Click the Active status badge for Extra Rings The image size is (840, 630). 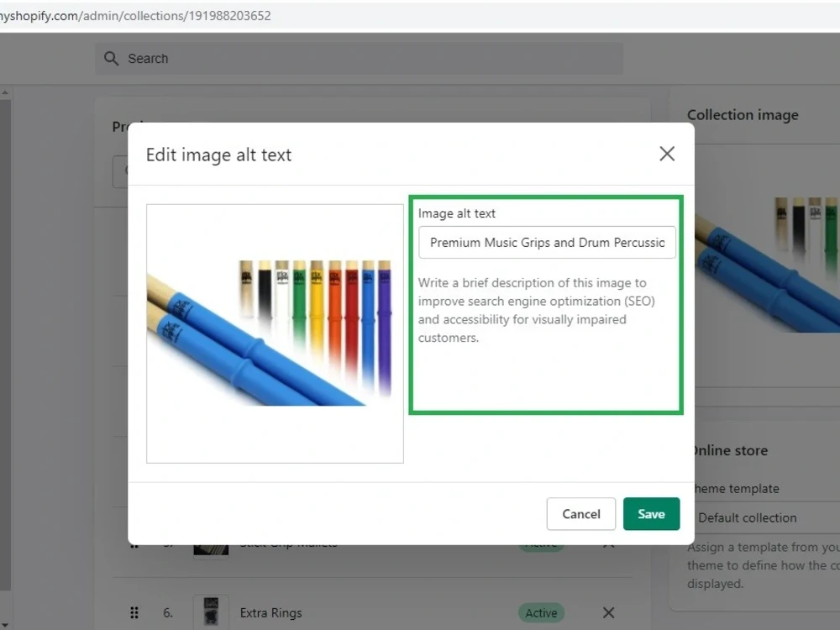point(540,612)
